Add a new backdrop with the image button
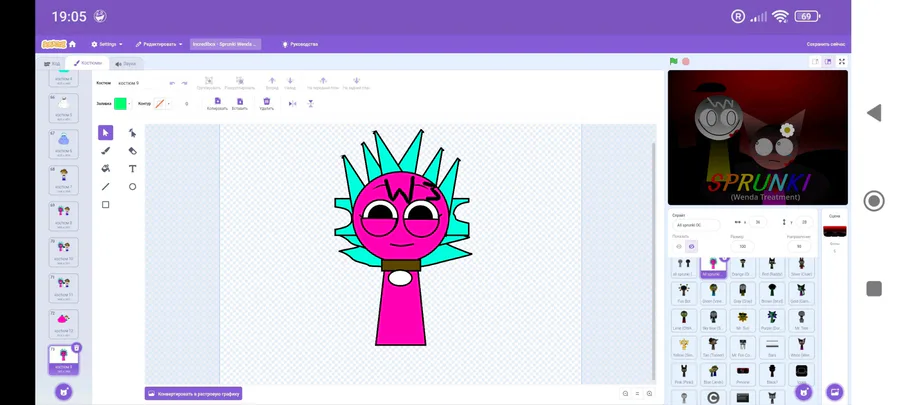Image resolution: width=900 pixels, height=405 pixels. point(835,392)
